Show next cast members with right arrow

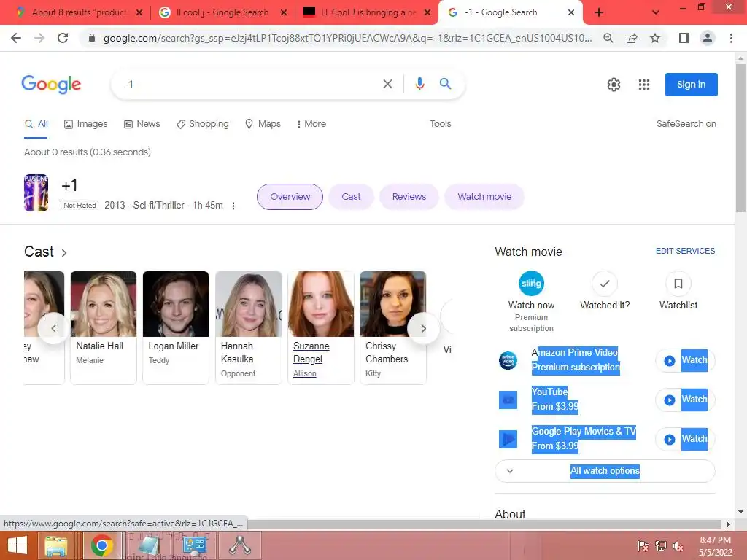click(424, 329)
